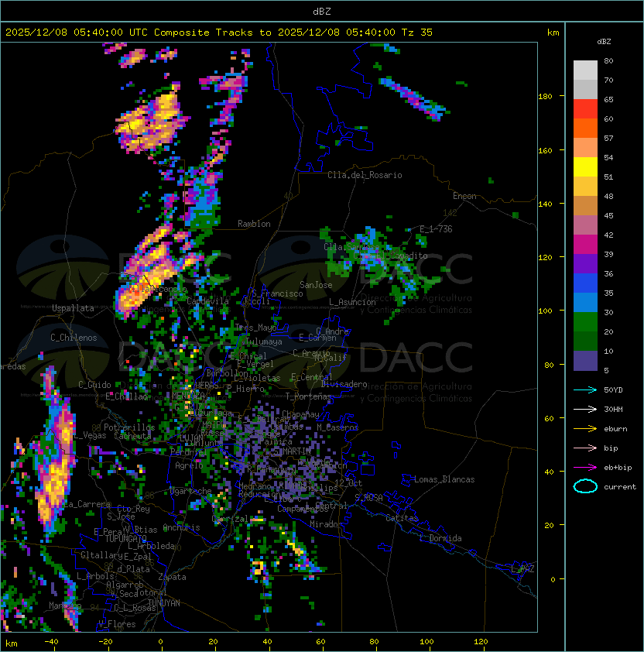Screen dimensions: 644x652
Task: Click the '80' label on color scale
Action: click(608, 61)
